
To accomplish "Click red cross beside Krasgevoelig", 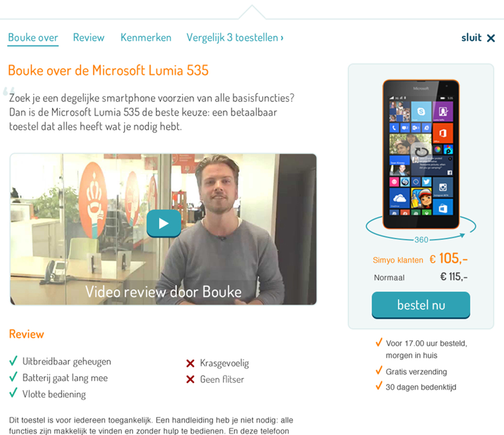I will point(190,363).
